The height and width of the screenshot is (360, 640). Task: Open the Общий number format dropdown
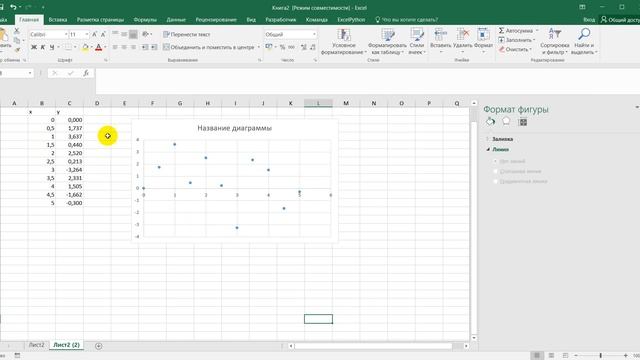click(314, 35)
